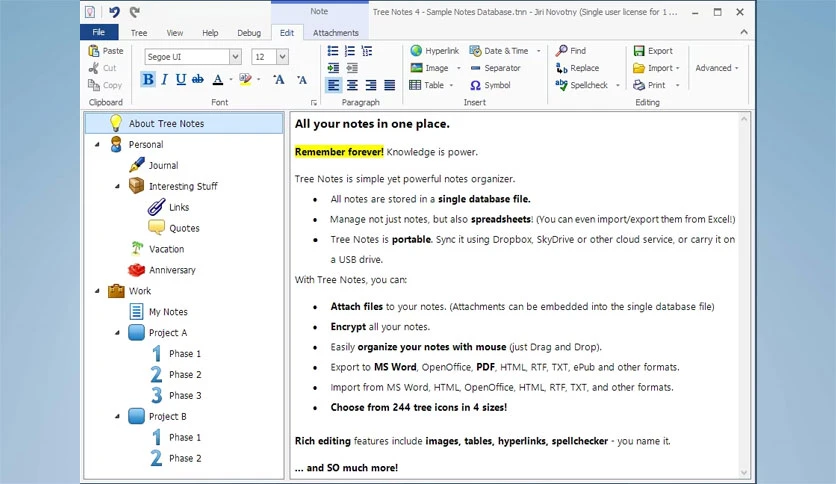Click inside the Segoe UI font name field
Screen dimensions: 836x484
187,57
